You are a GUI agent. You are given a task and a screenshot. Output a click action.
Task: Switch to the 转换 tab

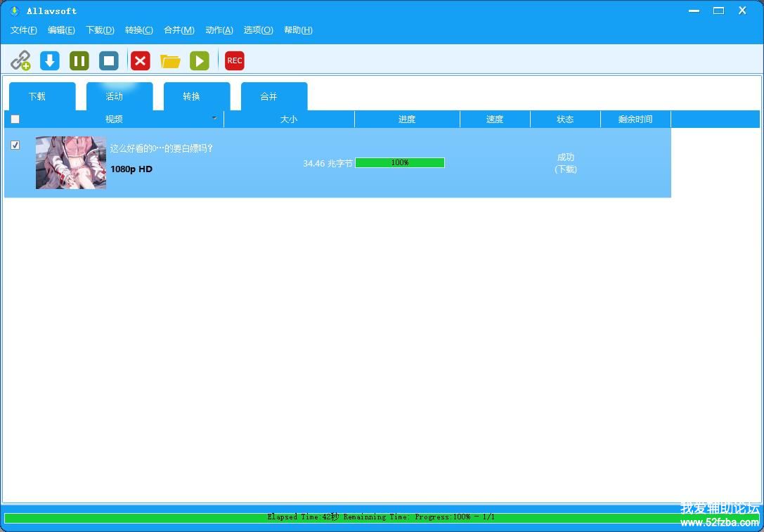(x=197, y=96)
